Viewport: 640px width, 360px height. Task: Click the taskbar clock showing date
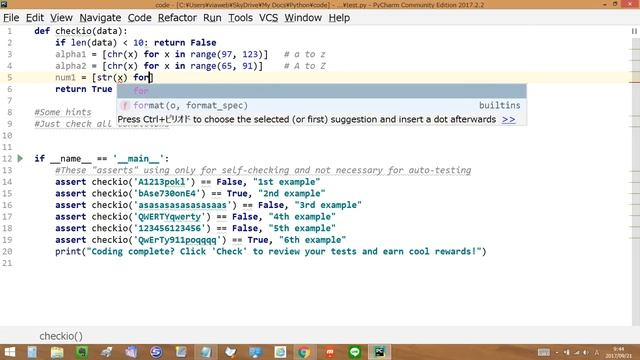(x=619, y=352)
